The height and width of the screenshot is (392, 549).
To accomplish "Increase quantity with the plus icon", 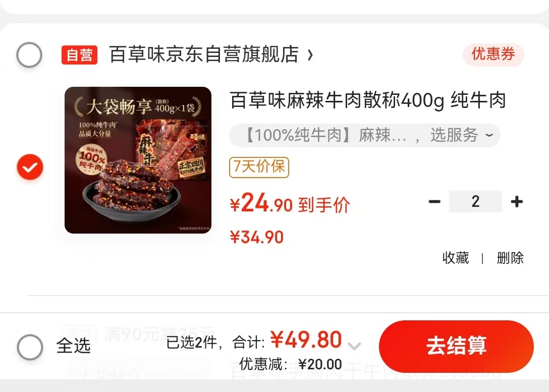I will (x=517, y=202).
